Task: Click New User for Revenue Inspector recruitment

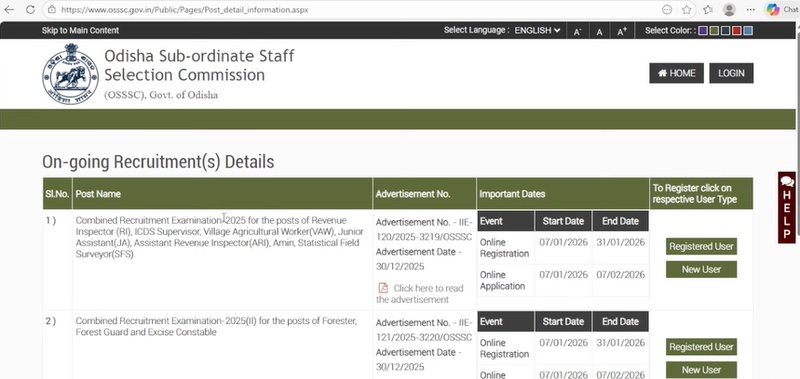Action: click(x=701, y=269)
